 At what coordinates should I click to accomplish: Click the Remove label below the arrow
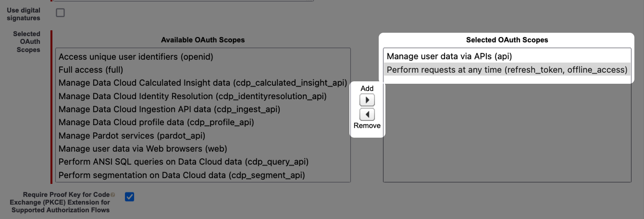[367, 126]
